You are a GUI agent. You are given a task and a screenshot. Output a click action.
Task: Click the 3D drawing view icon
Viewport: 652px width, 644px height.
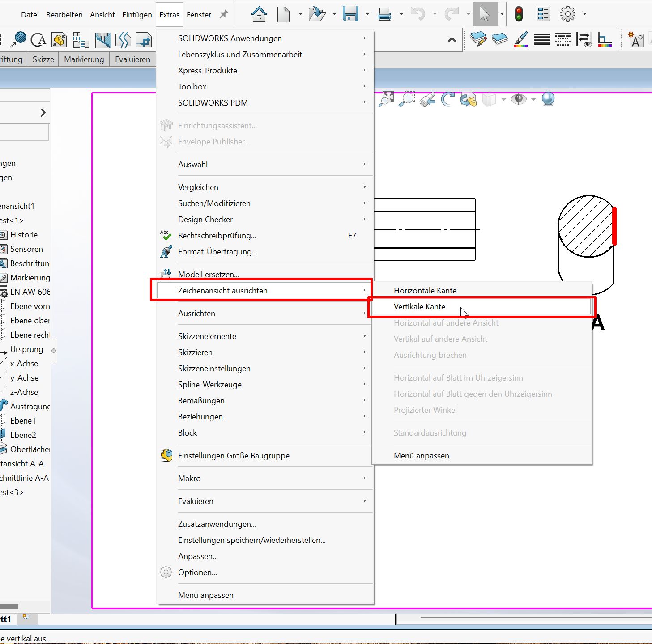[469, 99]
